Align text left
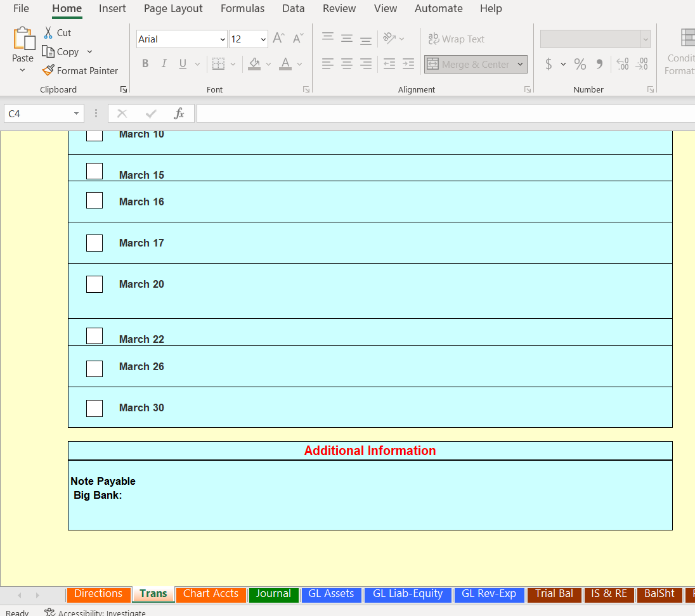The image size is (695, 616). click(x=328, y=64)
